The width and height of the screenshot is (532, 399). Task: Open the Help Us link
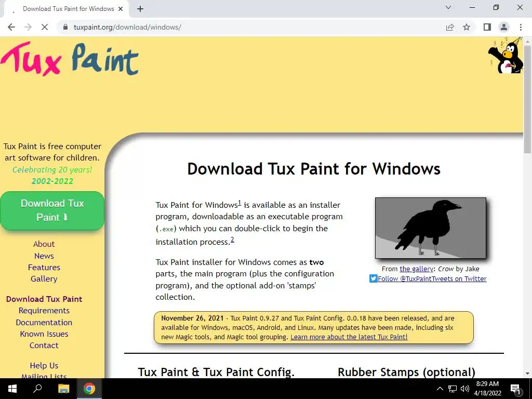pyautogui.click(x=44, y=365)
